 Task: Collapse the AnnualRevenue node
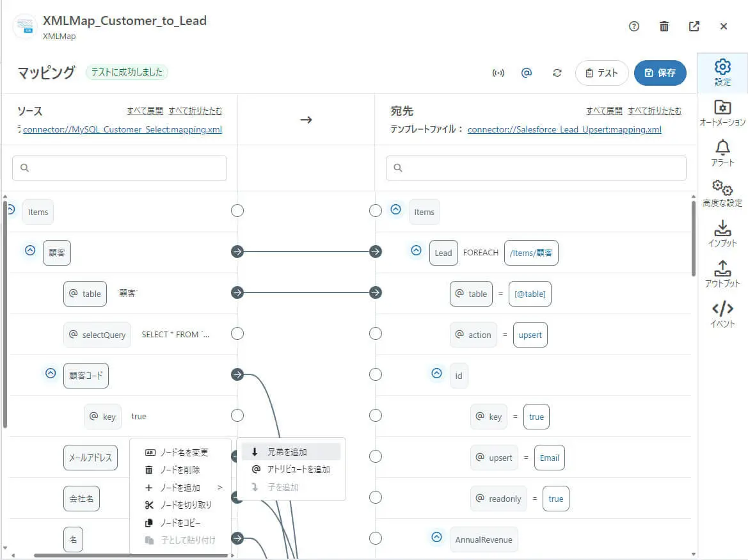(x=436, y=538)
